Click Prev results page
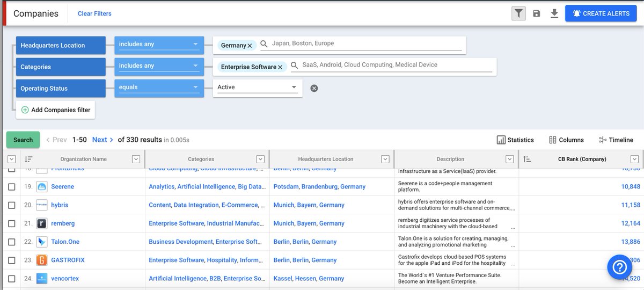 coord(56,140)
